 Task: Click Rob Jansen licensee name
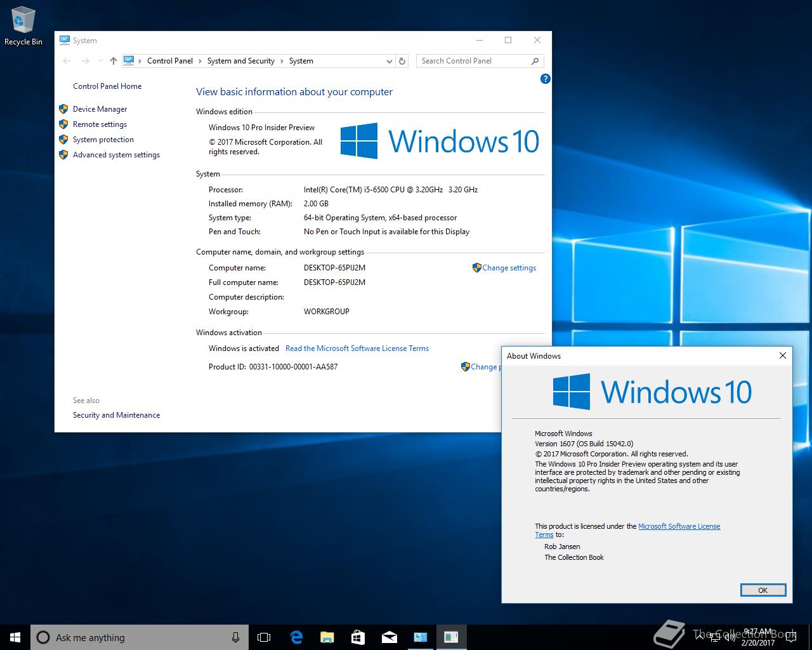562,547
